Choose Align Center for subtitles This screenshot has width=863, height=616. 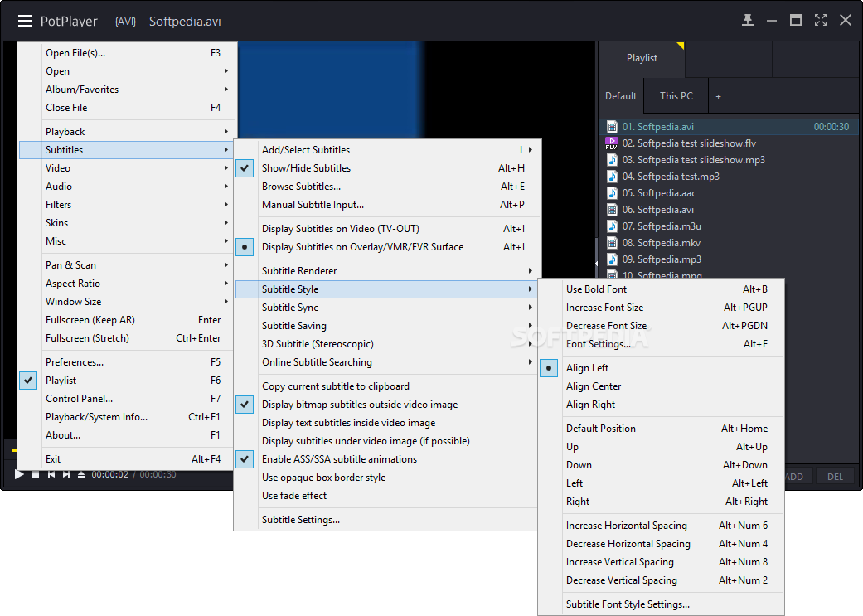coord(661,386)
